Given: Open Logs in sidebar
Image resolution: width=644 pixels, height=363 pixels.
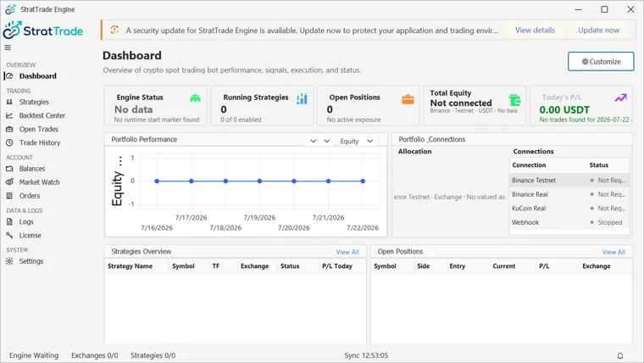Looking at the screenshot, I should [26, 221].
